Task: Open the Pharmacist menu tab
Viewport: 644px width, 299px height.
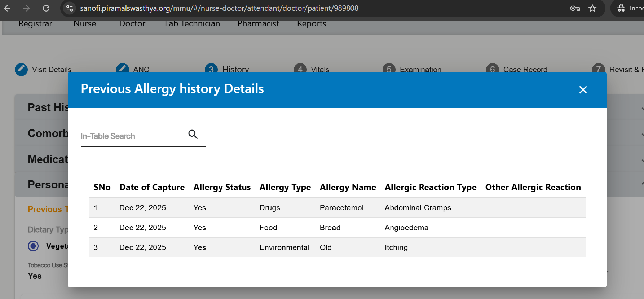Action: click(258, 24)
